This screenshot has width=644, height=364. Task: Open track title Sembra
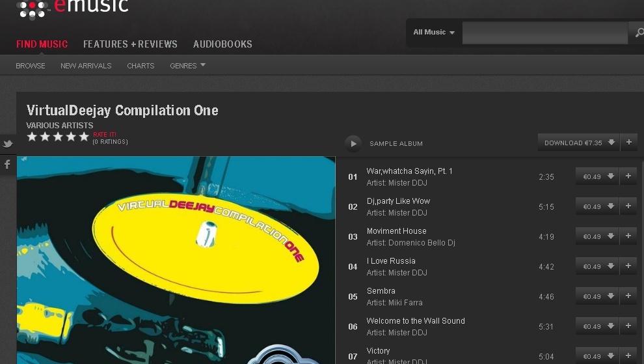click(x=381, y=291)
